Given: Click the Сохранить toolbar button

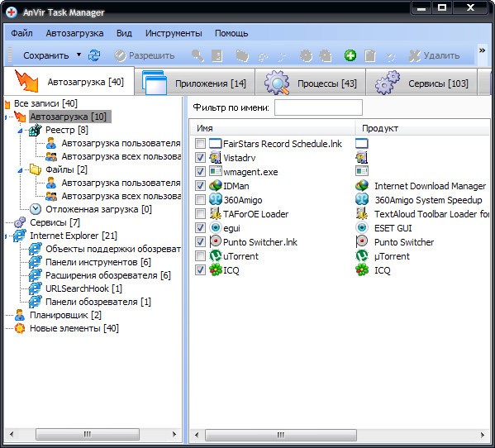Looking at the screenshot, I should coord(46,55).
